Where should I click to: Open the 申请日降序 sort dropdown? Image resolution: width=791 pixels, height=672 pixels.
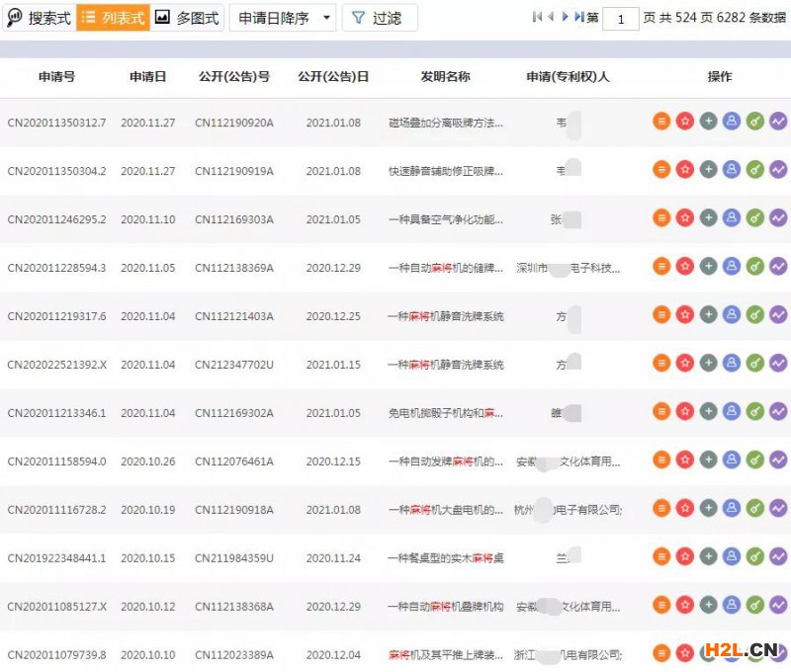(x=283, y=18)
